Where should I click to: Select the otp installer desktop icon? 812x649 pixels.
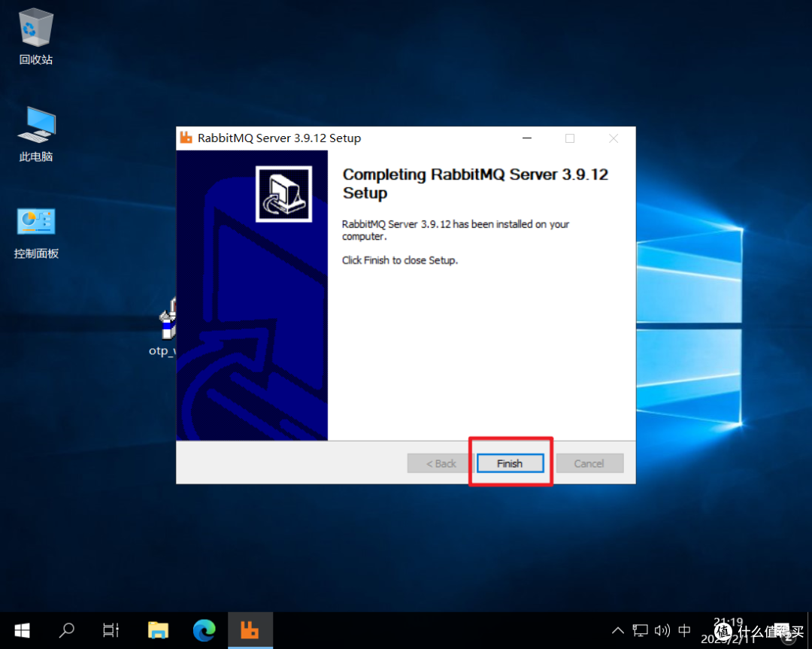pos(164,327)
